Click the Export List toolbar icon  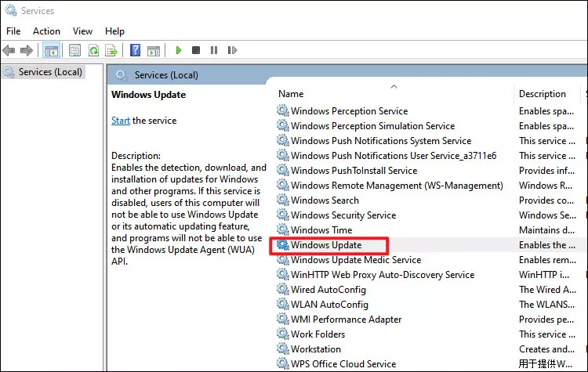coord(111,50)
